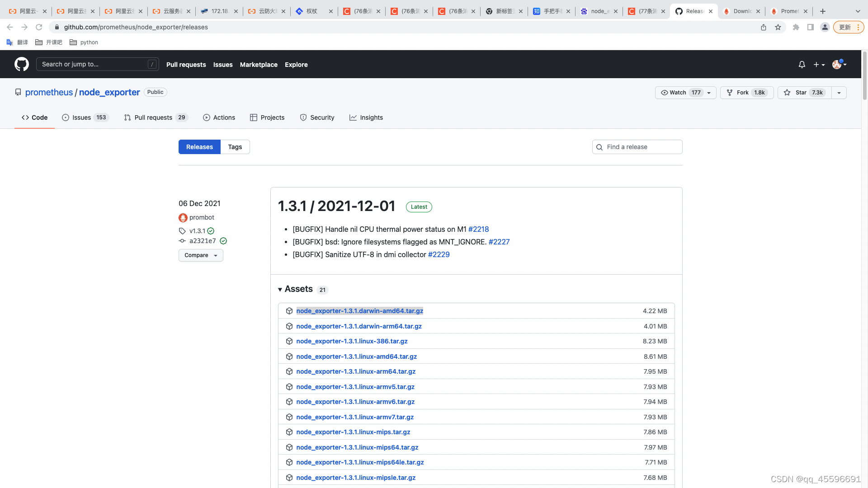Screen dimensions: 868x488
Task: Download node_exporter-1.3.1.linux-armv5.tar.gz
Action: tap(355, 387)
